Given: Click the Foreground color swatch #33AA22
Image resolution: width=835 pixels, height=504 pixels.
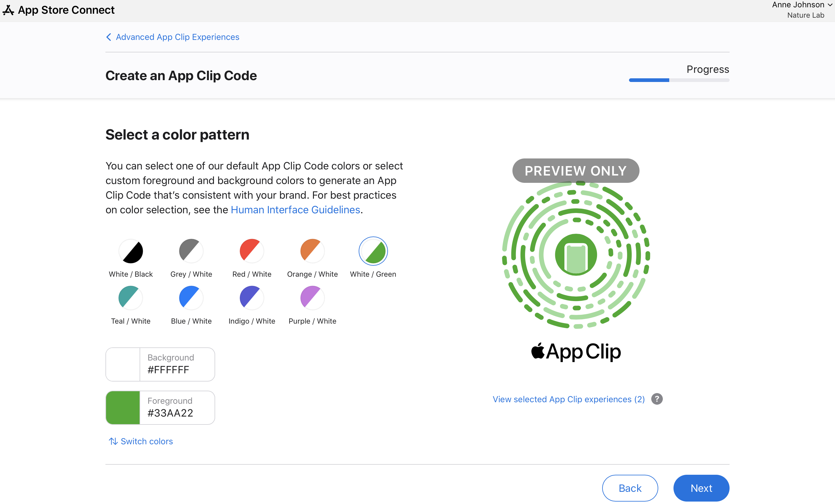Looking at the screenshot, I should click(x=123, y=407).
